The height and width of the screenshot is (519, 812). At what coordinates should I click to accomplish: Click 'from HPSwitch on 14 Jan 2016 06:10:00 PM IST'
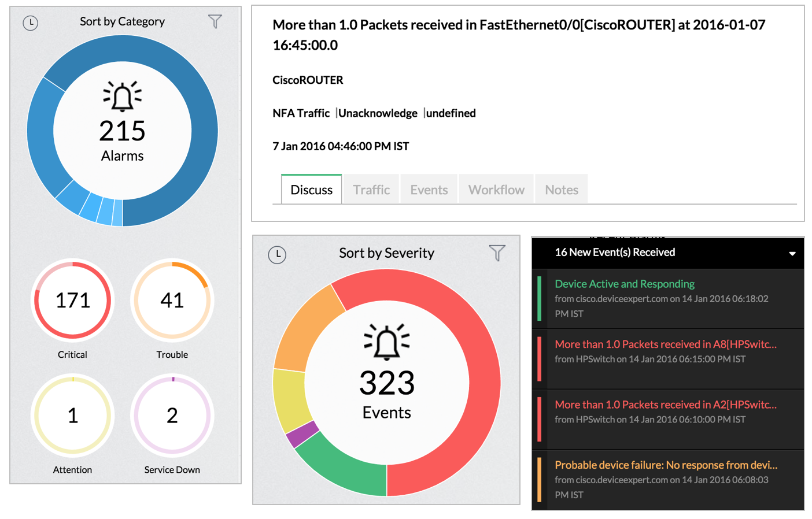(x=650, y=420)
